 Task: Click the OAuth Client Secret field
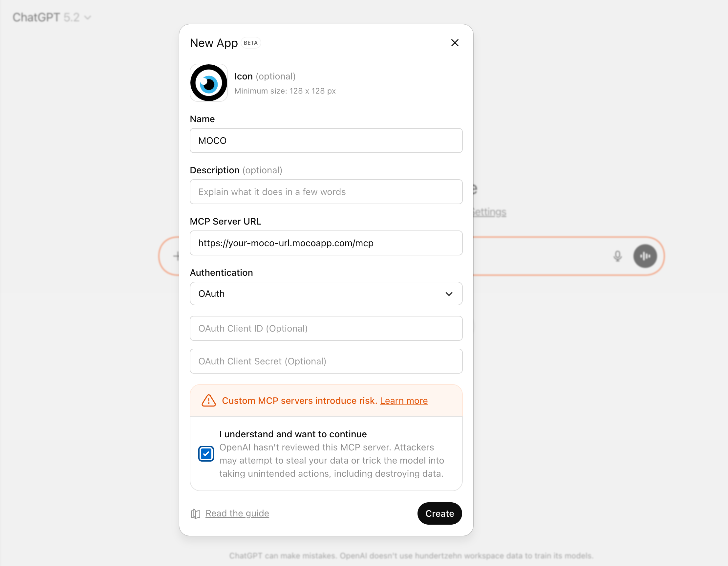click(x=326, y=361)
